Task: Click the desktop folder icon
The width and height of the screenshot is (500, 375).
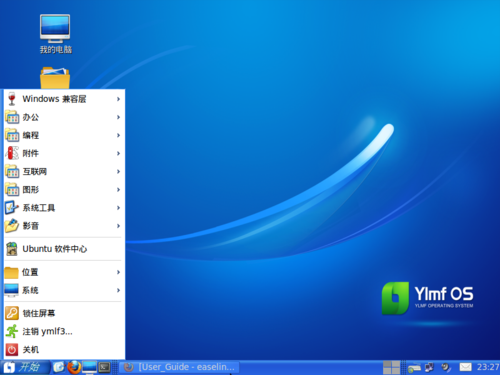Action: click(55, 78)
